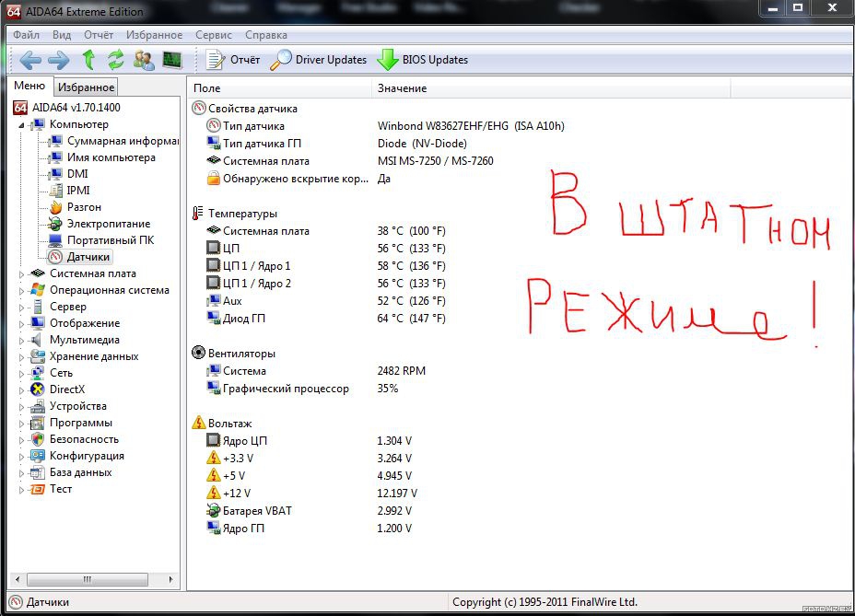The image size is (855, 616).
Task: Click the +12 V voltage warning icon
Action: pos(213,493)
